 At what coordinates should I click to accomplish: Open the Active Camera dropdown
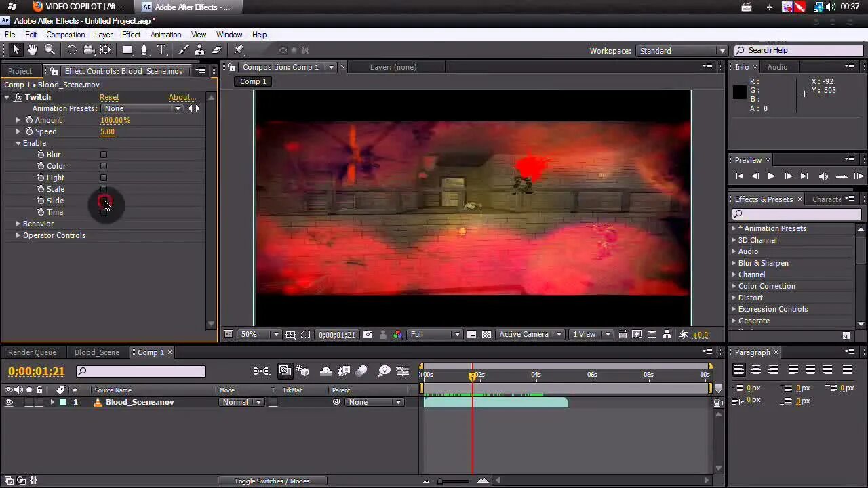pyautogui.click(x=530, y=335)
